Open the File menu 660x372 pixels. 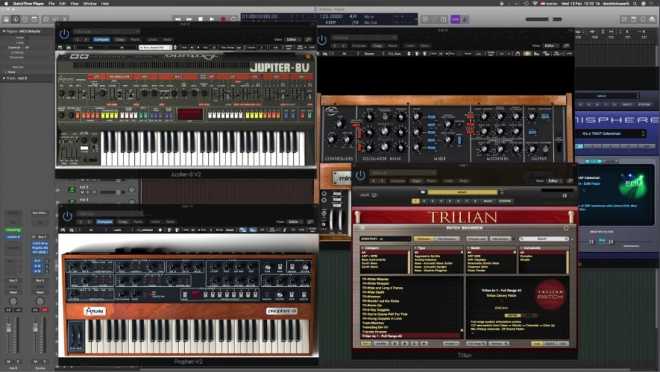tap(52, 3)
